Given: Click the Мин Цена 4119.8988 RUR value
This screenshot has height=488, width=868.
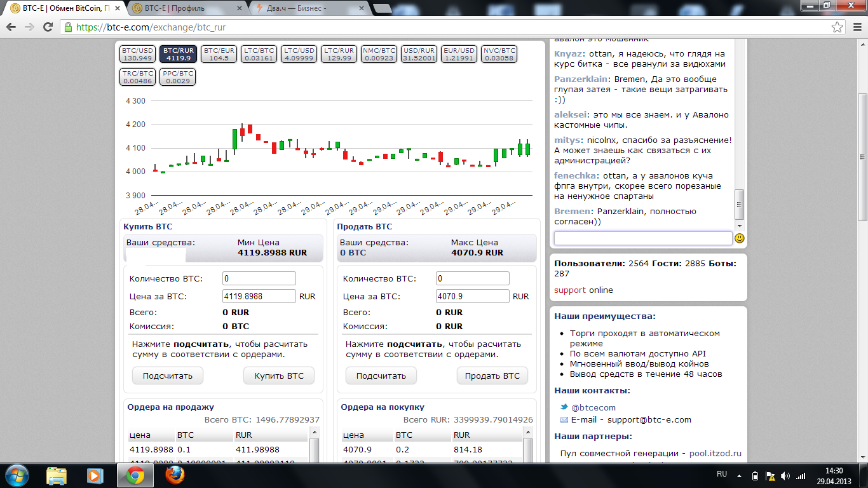Looking at the screenshot, I should pyautogui.click(x=273, y=252).
